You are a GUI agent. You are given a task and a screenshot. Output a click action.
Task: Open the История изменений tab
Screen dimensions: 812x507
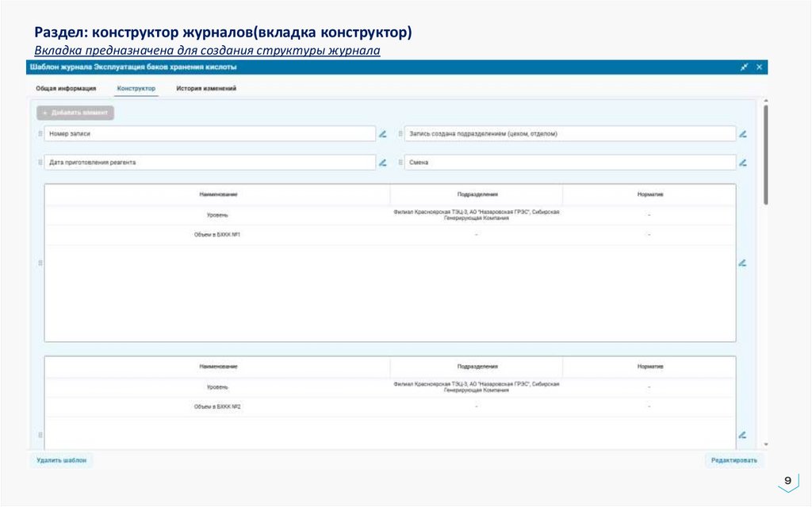pos(206,89)
